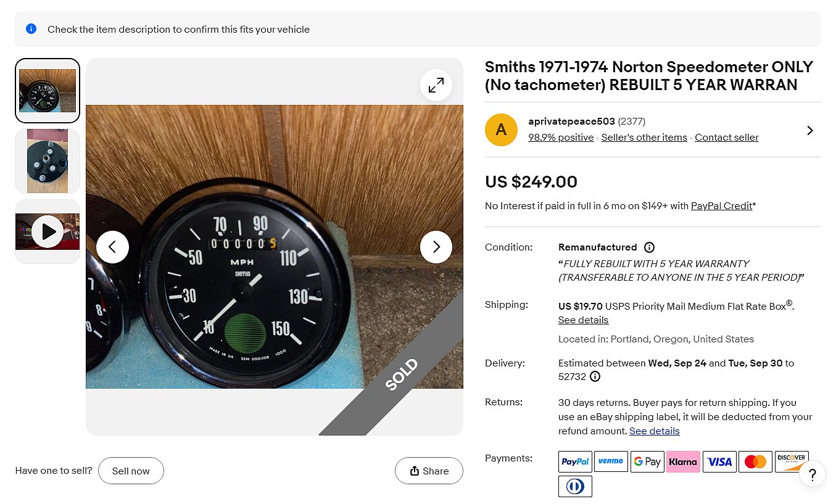The width and height of the screenshot is (836, 504).
Task: Click the Contact seller link
Action: [726, 137]
